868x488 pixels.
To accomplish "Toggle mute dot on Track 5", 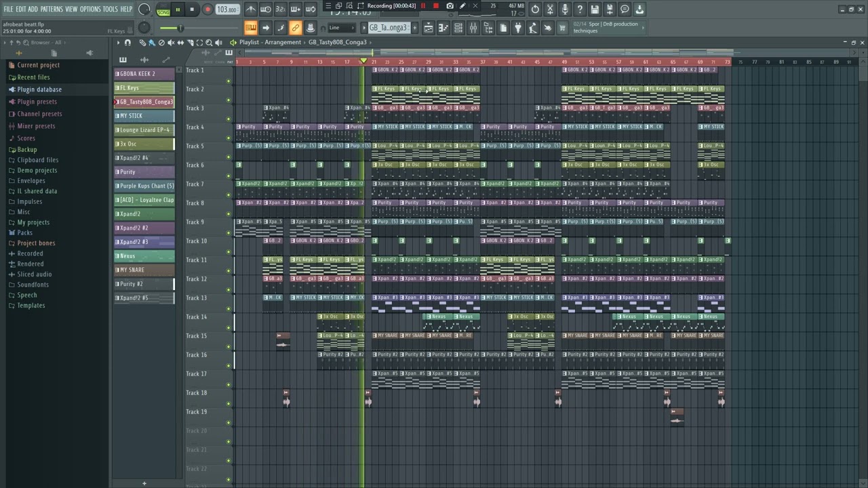I will [229, 157].
